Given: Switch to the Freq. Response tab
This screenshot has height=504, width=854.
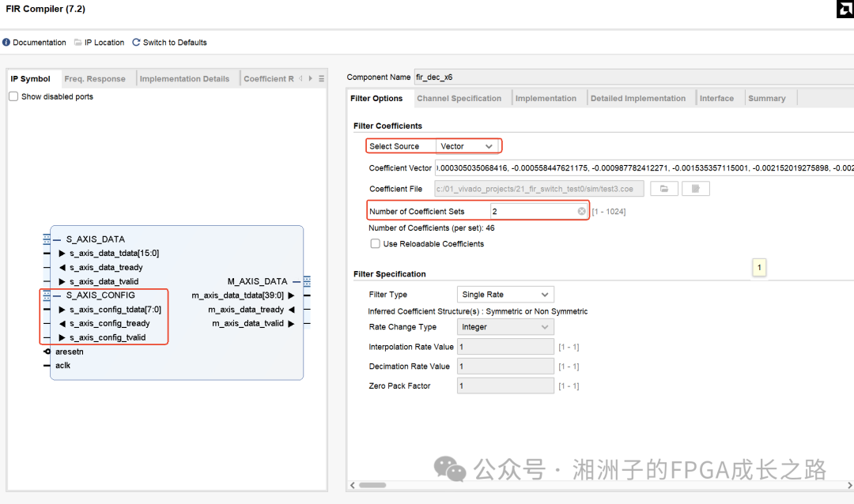Looking at the screenshot, I should pos(95,79).
